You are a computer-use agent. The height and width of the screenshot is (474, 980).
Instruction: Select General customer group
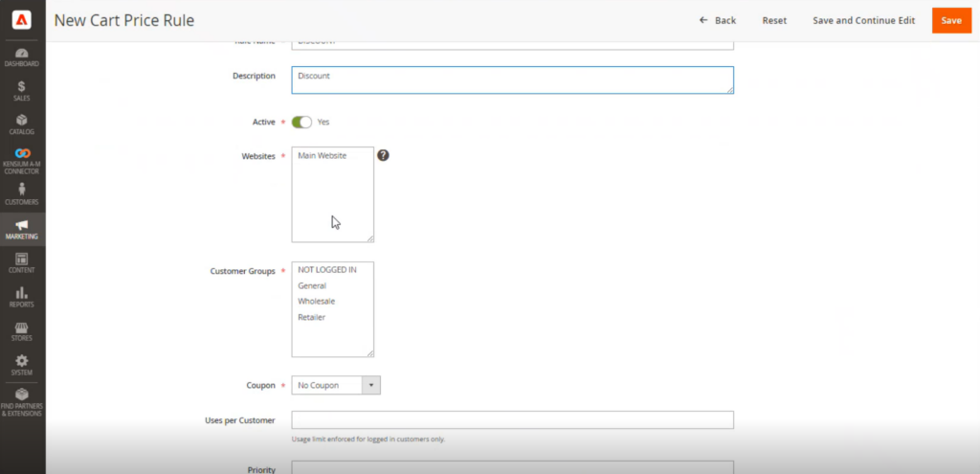click(312, 285)
